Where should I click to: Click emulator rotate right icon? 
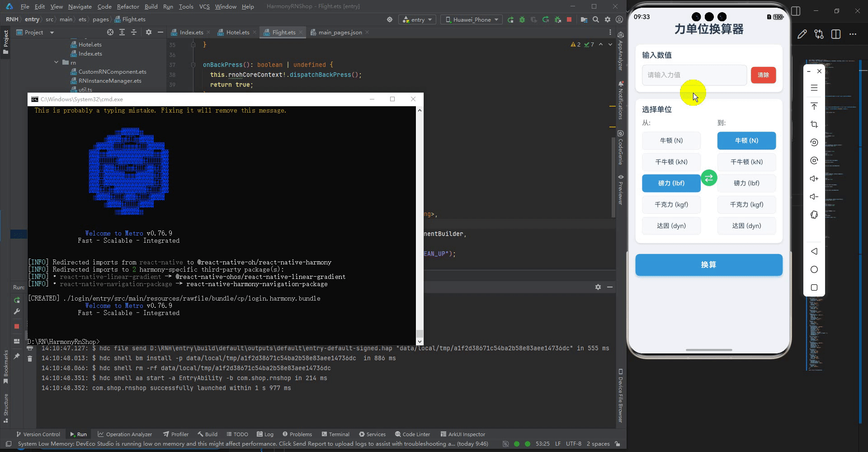tap(814, 160)
